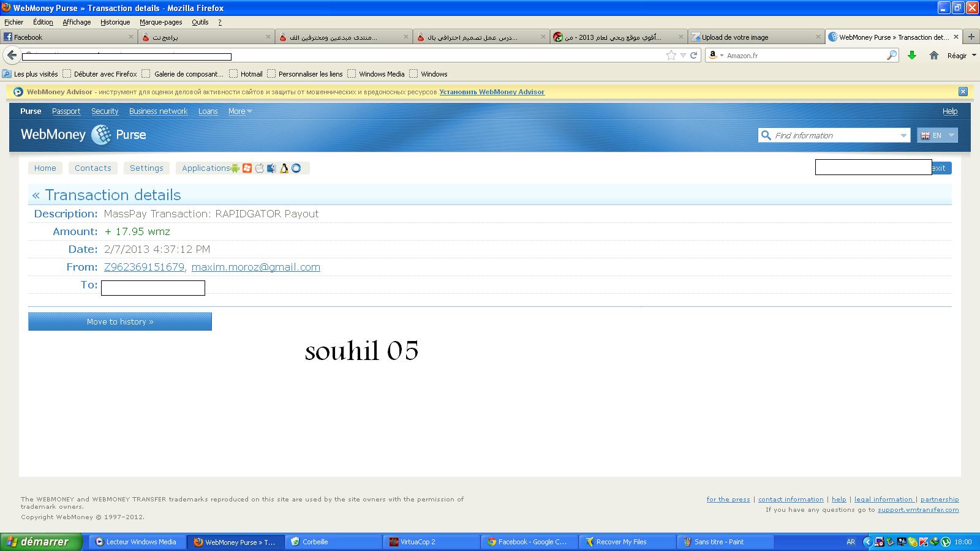Click the Windows application icon
980x551 pixels.
pos(247,168)
